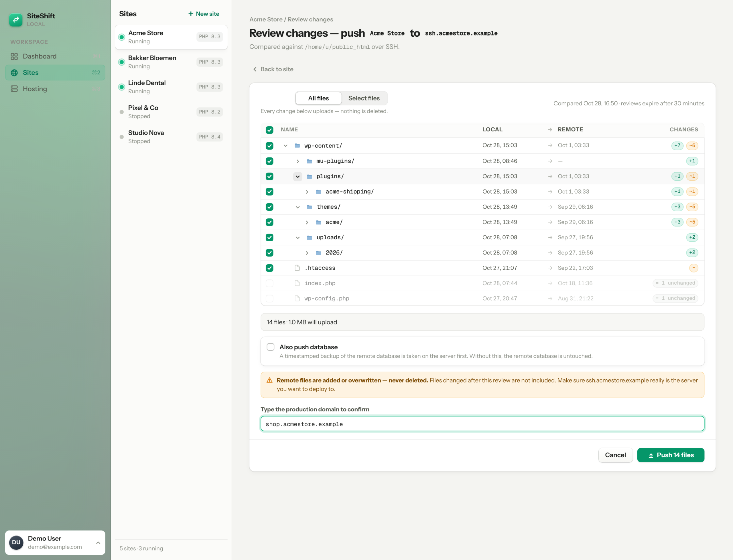This screenshot has width=733, height=560.
Task: Collapse the wp-content/ folder
Action: [285, 146]
